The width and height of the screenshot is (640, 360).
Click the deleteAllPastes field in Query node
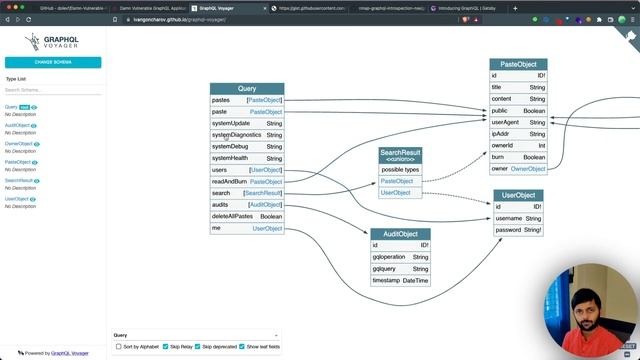click(x=247, y=216)
